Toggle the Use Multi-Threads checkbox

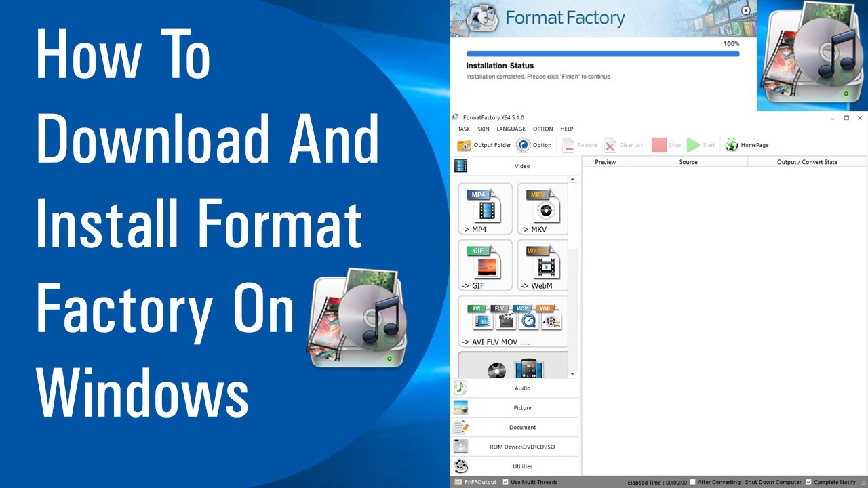coord(506,482)
